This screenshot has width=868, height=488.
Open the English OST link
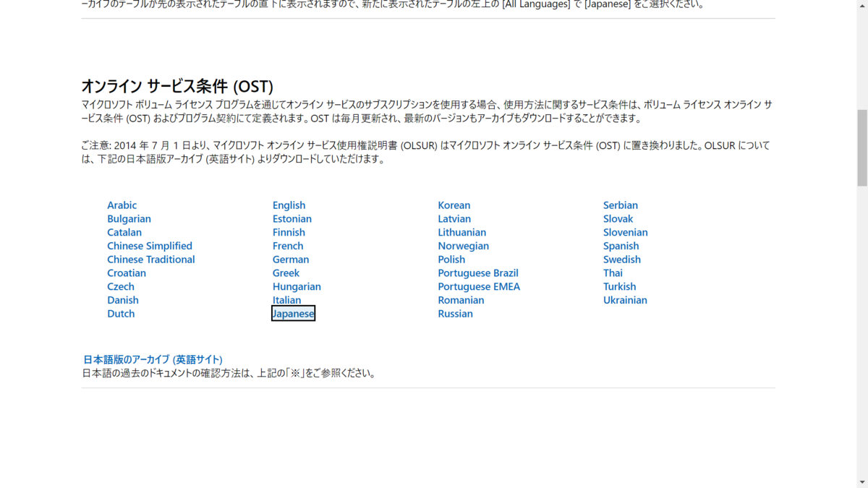[x=289, y=205]
